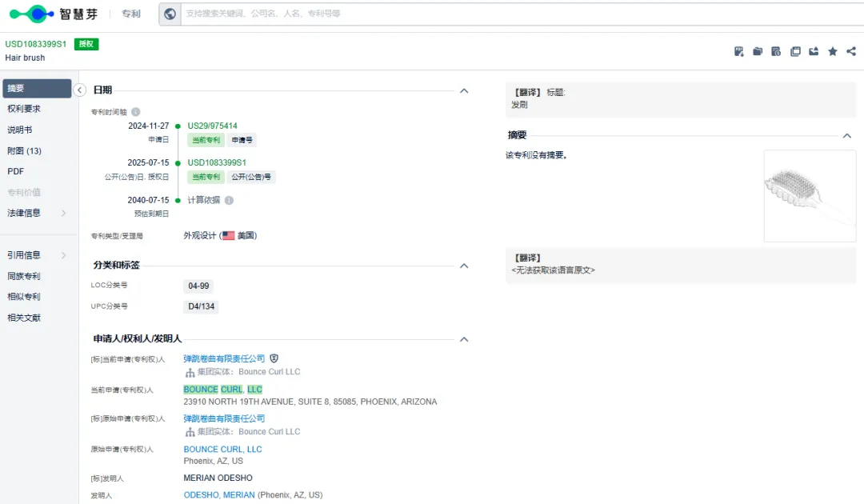Viewport: 864px width, 504px height.
Task: Click group hierarchy icon under current assignee
Action: click(x=190, y=372)
